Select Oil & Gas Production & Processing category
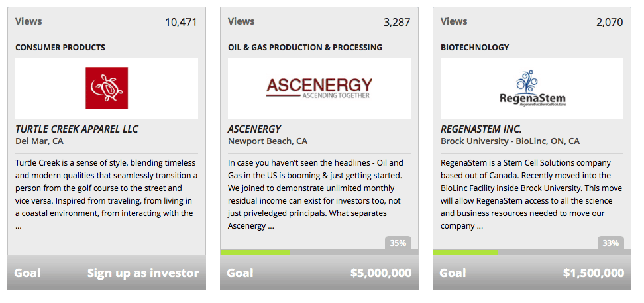The image size is (644, 303). [x=305, y=48]
